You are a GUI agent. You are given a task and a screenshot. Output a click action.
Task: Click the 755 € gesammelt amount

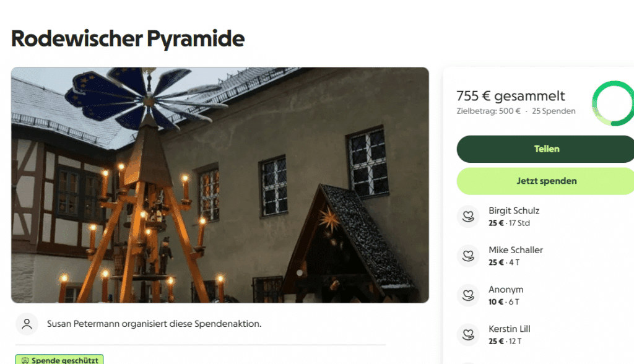pos(511,96)
